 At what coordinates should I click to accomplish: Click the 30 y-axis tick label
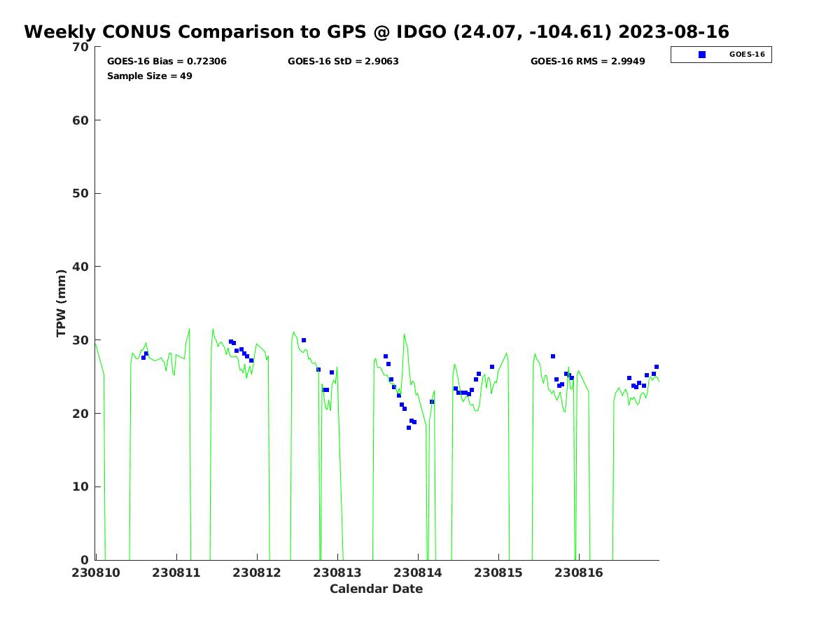(x=81, y=340)
